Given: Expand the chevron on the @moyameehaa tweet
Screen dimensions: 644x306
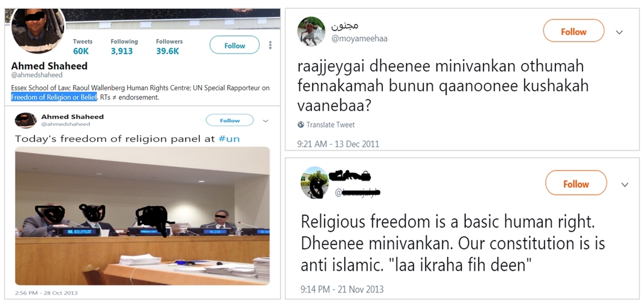Looking at the screenshot, I should pos(619,32).
